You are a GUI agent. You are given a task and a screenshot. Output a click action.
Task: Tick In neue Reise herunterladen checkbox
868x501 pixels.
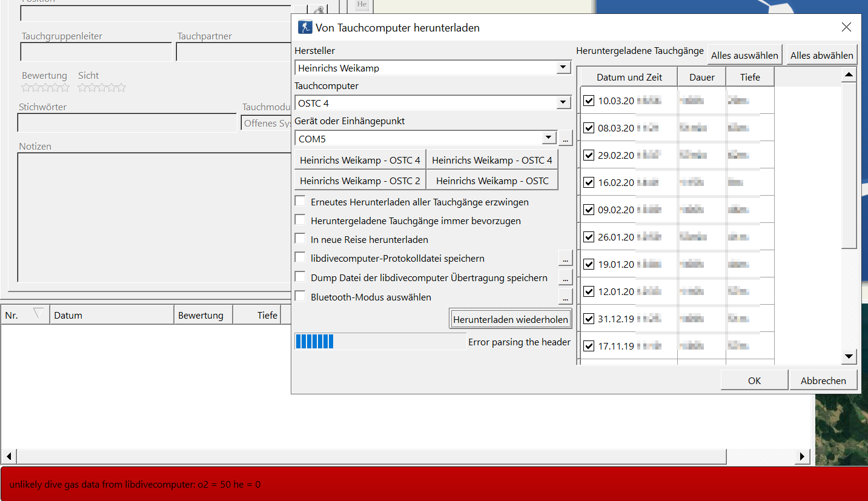coord(300,239)
